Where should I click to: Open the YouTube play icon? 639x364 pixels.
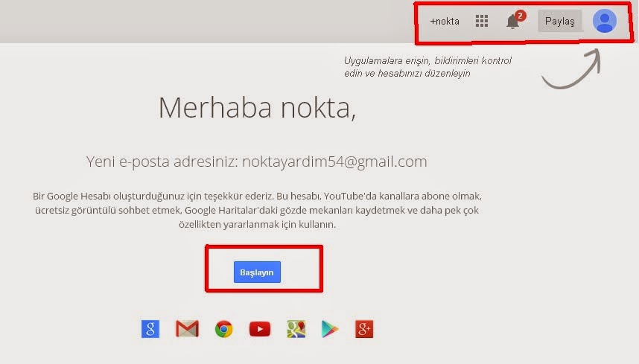click(x=260, y=329)
